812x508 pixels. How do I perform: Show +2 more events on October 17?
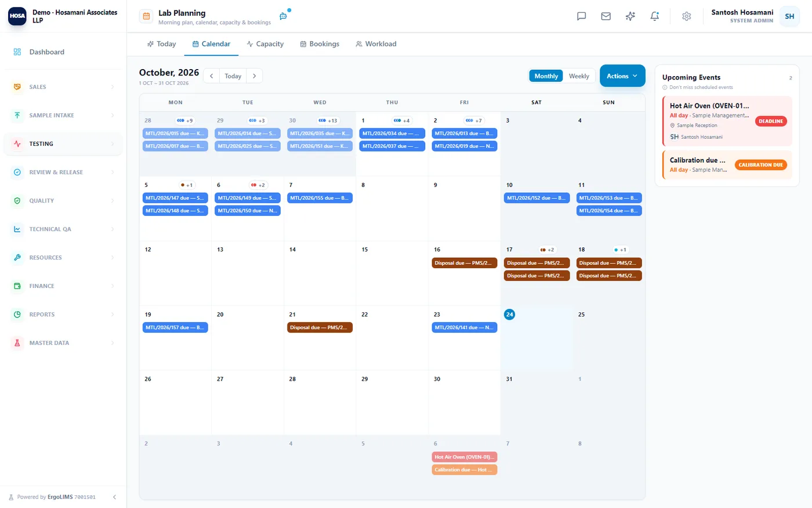547,250
